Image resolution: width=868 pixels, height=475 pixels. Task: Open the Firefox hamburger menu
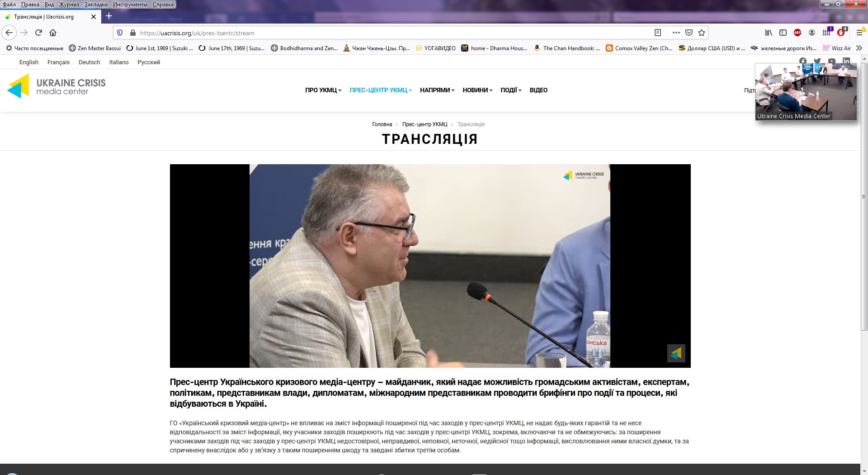tap(859, 33)
